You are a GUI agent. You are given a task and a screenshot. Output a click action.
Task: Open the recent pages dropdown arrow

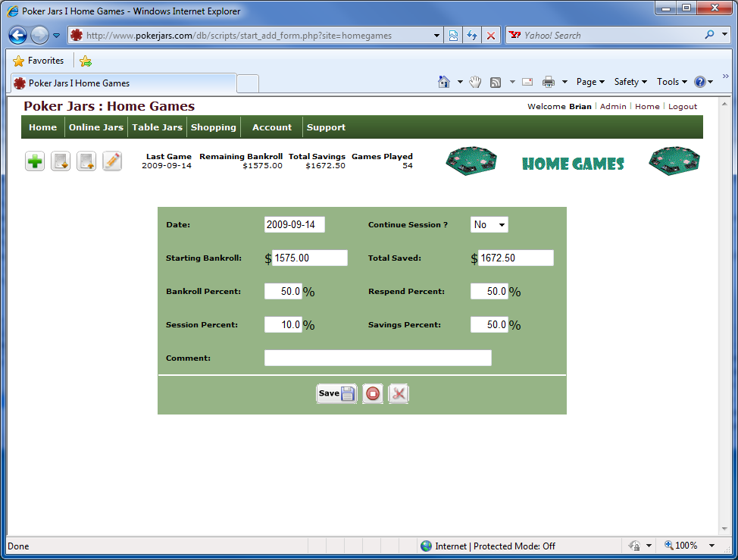[57, 36]
